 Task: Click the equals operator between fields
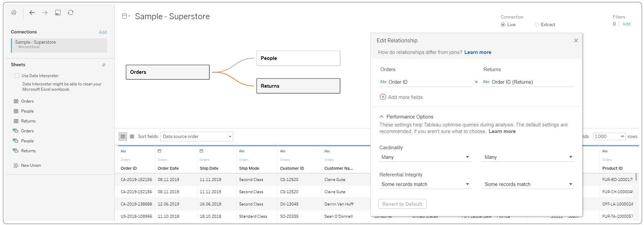click(x=476, y=82)
